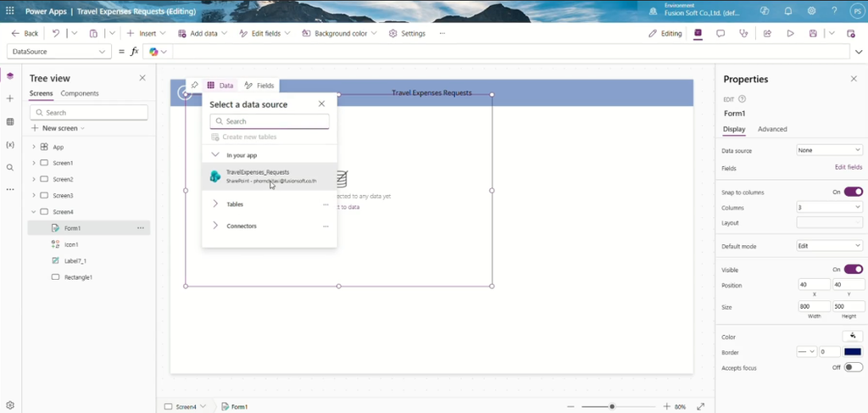
Task: Open the Variables icon in left rail
Action: [10, 144]
